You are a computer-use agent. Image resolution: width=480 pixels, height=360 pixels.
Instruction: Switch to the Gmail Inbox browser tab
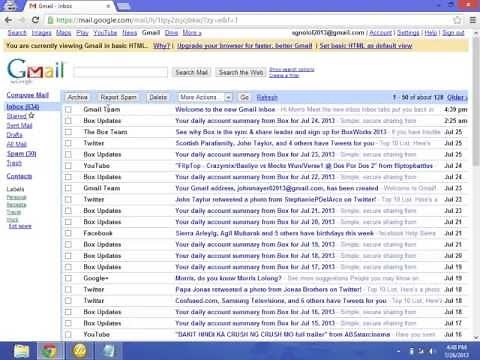(67, 6)
